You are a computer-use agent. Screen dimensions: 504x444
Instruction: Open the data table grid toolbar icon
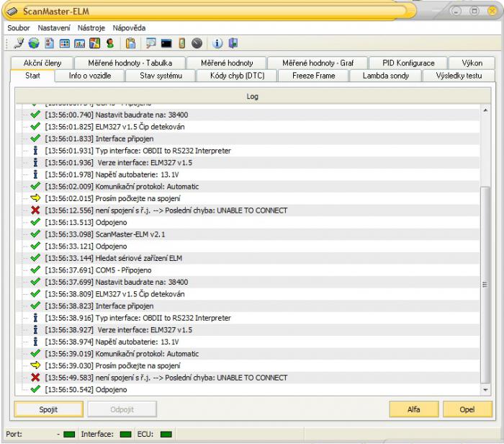click(x=64, y=43)
